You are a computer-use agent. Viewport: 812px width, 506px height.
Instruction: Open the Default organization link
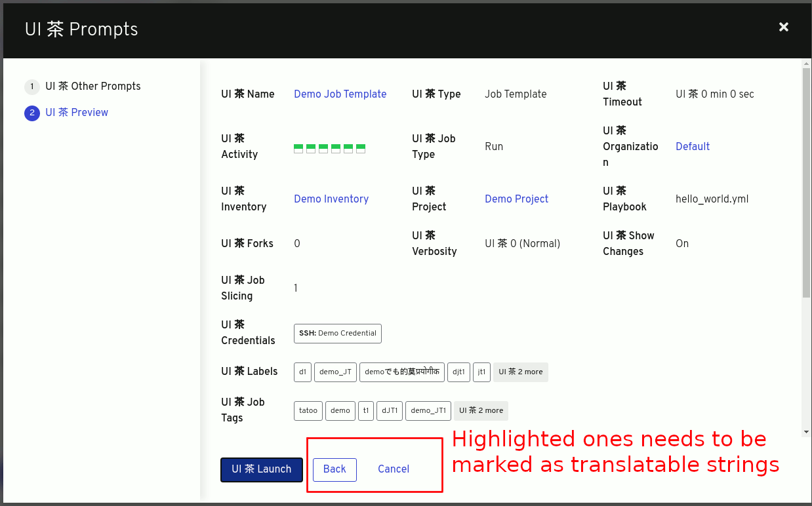tap(693, 146)
